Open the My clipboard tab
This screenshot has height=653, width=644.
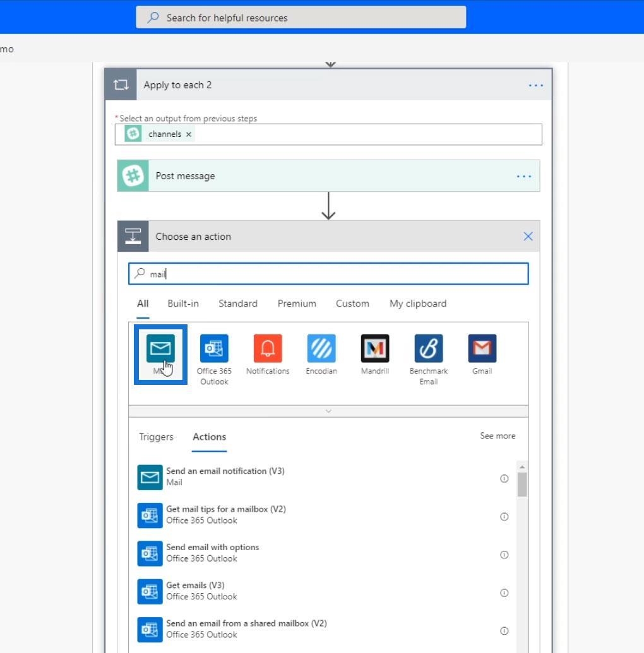pos(418,303)
